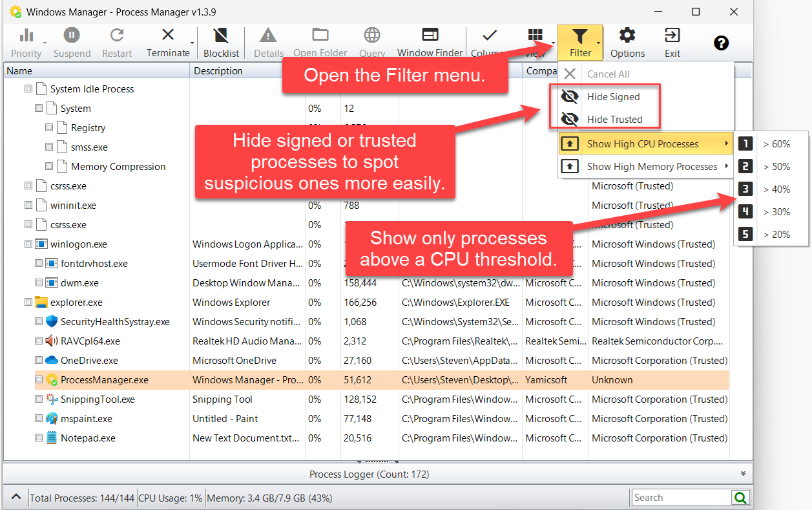The image size is (812, 510).
Task: Click the Query globe icon
Action: (x=372, y=35)
